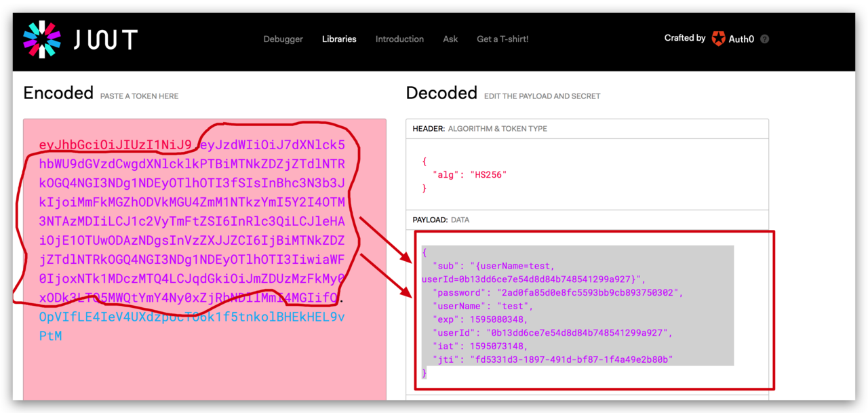
Task: Click the red header segment of encoded token
Action: pos(115,145)
